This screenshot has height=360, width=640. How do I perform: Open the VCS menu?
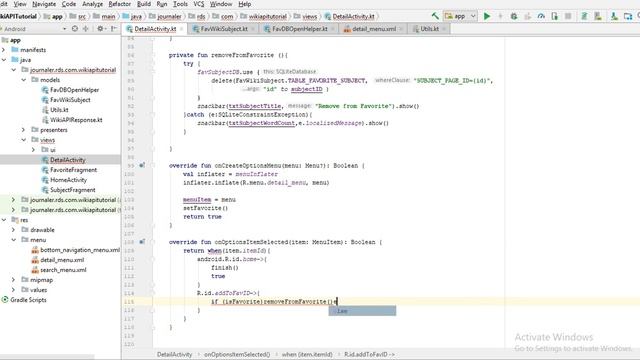point(199,4)
